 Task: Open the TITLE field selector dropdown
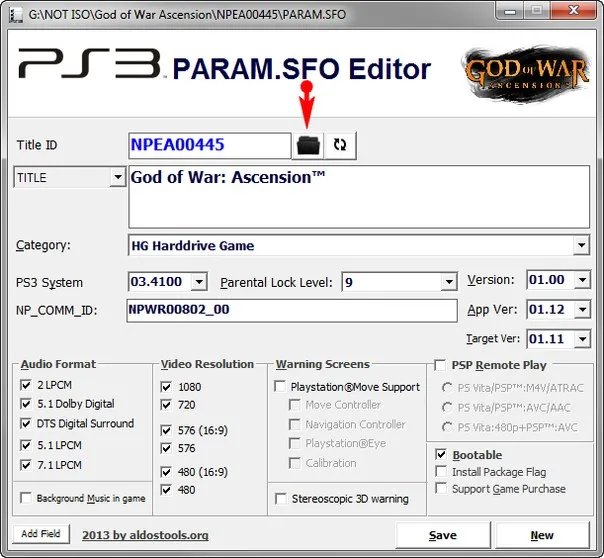coord(117,177)
